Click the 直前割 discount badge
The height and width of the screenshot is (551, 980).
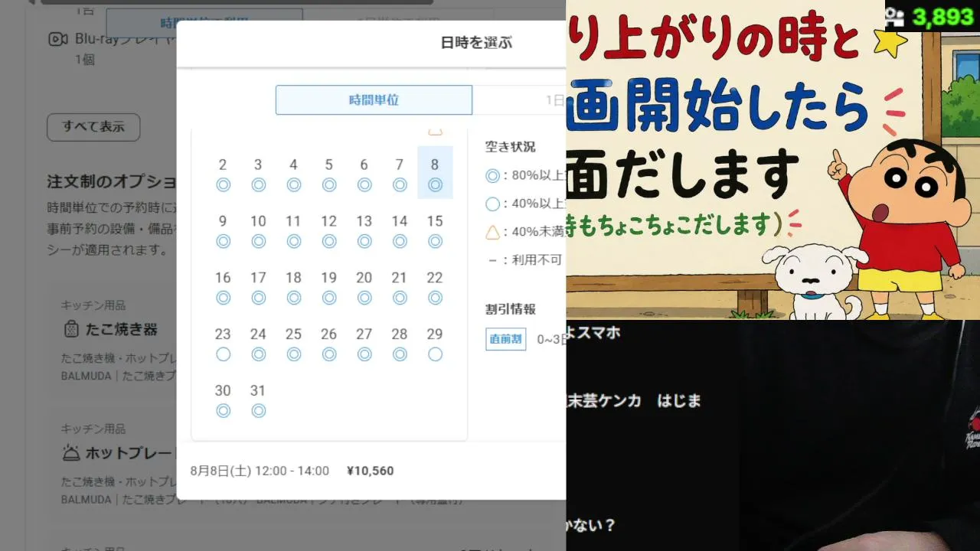(506, 339)
